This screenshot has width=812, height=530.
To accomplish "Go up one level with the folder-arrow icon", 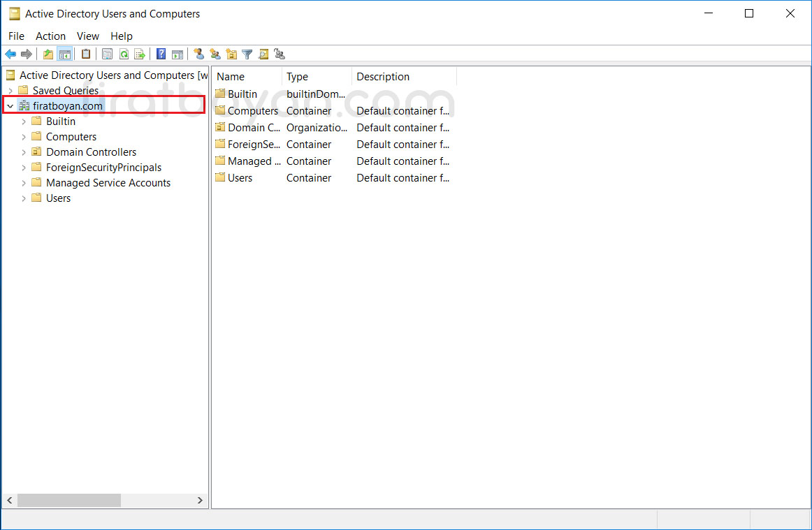I will coord(48,54).
